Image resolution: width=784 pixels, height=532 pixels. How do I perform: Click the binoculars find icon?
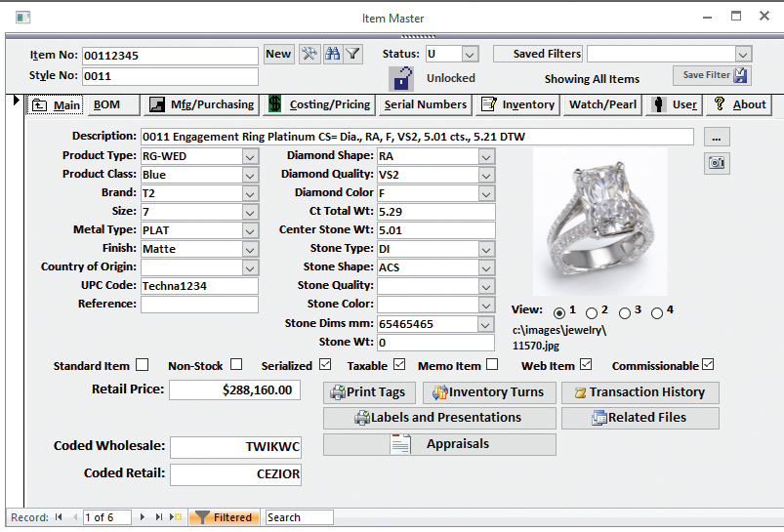[332, 55]
